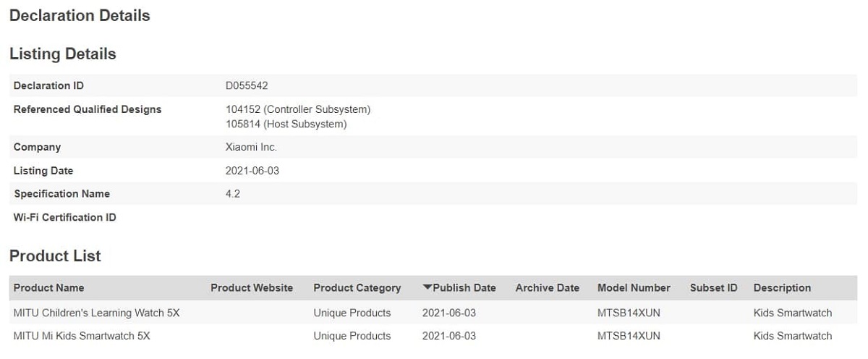This screenshot has height=359, width=868.
Task: Click publish date of Mi Kids Smartwatch row
Action: pos(449,336)
